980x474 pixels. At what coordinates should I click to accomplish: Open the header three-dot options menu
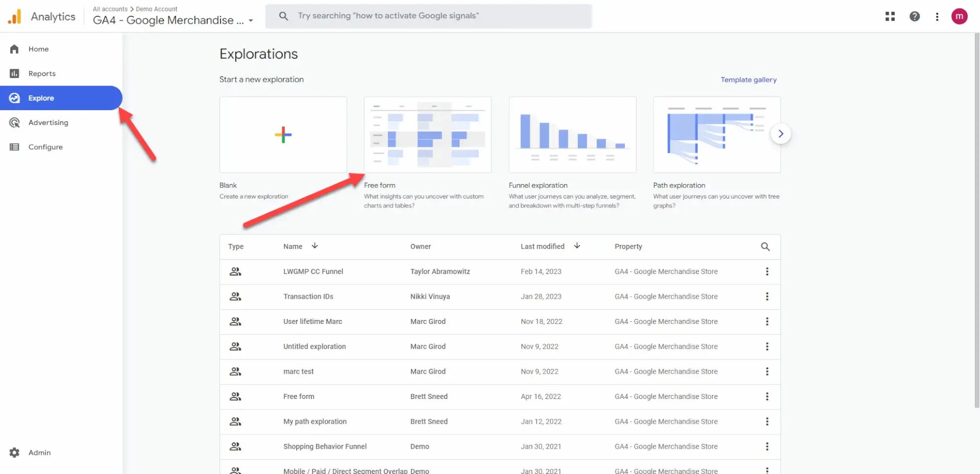coord(937,16)
